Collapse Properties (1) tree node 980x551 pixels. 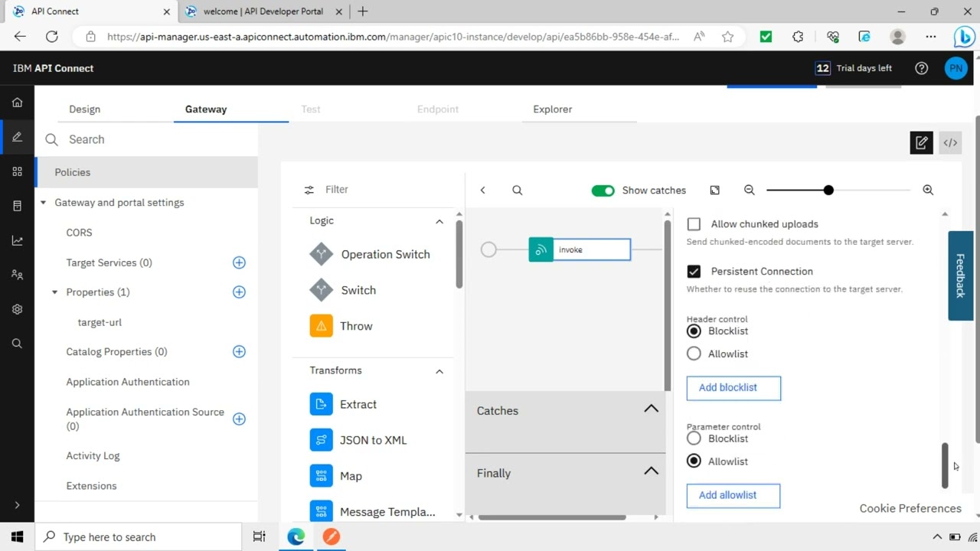coord(54,292)
